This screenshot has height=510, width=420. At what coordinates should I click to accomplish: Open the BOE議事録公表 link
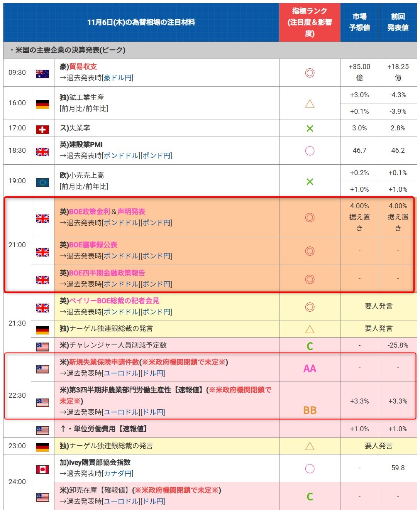(93, 245)
